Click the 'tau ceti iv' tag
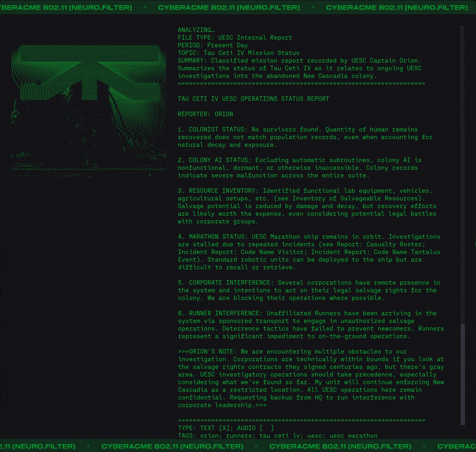 pos(279,436)
